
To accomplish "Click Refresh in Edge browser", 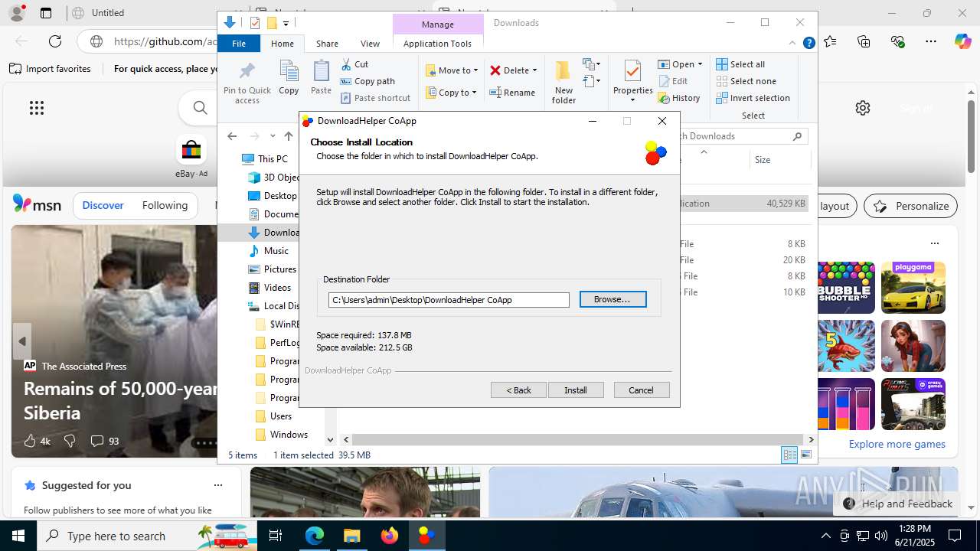I will (55, 41).
